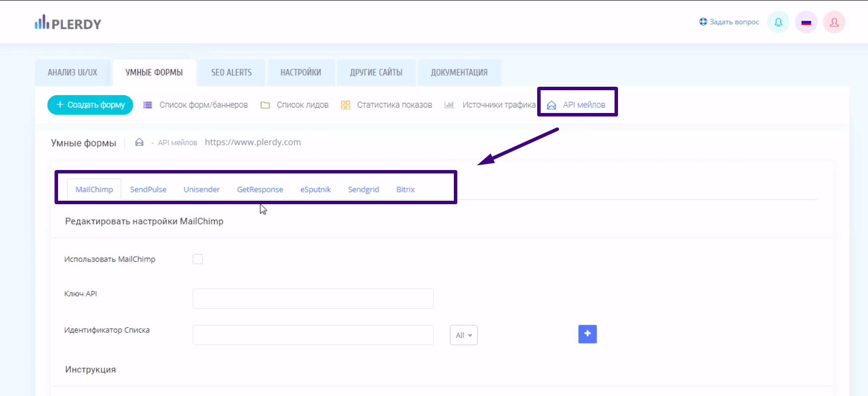The width and height of the screenshot is (868, 396).
Task: Click the chart icon of Источники трафика
Action: pos(449,105)
